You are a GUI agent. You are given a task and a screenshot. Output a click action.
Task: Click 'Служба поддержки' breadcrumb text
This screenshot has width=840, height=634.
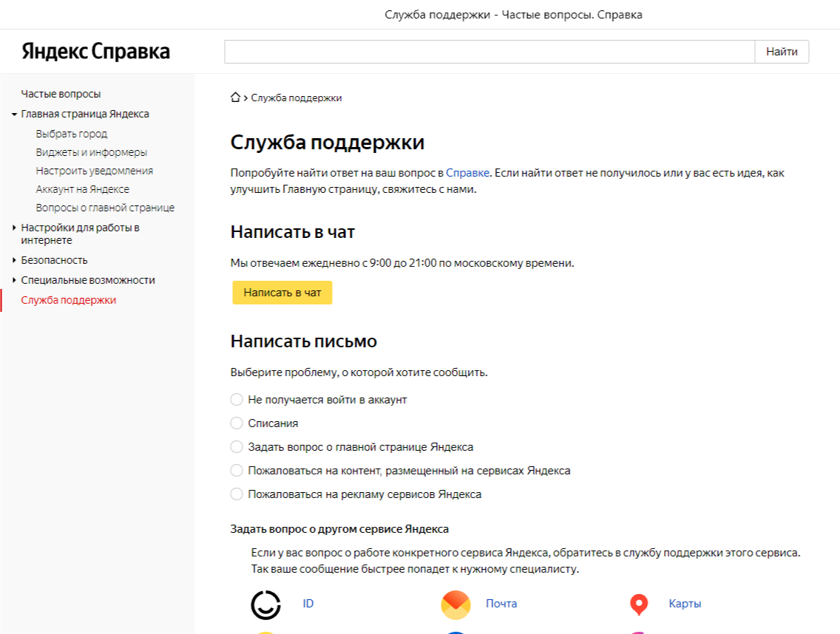297,98
